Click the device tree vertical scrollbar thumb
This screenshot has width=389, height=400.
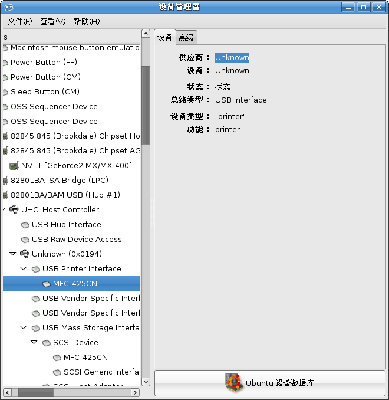(146, 105)
